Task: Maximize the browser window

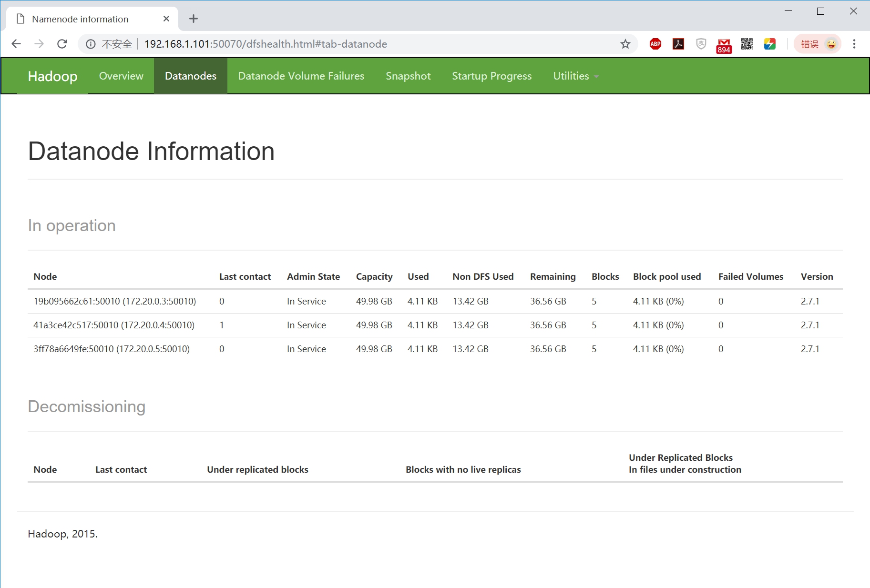Action: coord(820,11)
